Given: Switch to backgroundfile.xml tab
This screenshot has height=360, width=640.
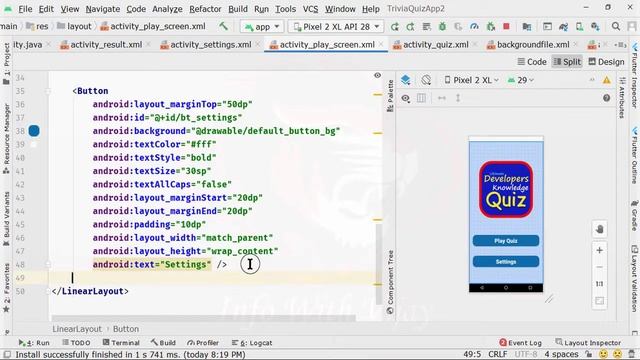Looking at the screenshot, I should click(533, 44).
